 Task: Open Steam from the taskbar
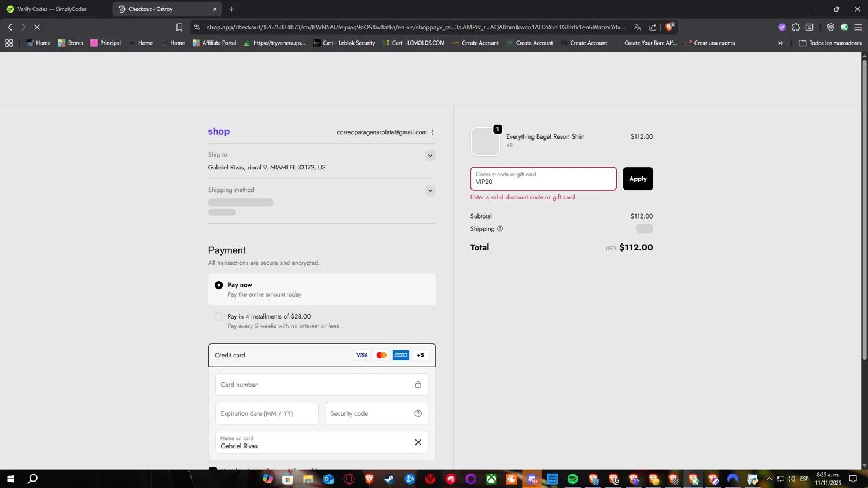389,479
